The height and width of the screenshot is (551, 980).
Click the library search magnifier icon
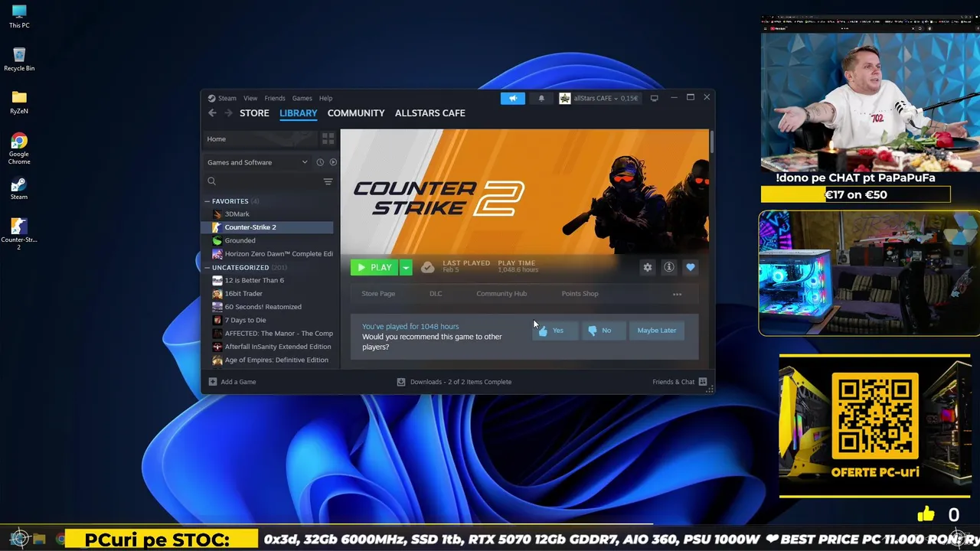click(212, 181)
